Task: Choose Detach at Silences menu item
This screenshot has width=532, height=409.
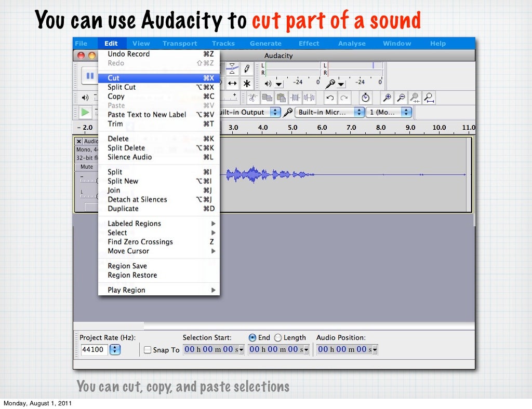Action: click(159, 199)
